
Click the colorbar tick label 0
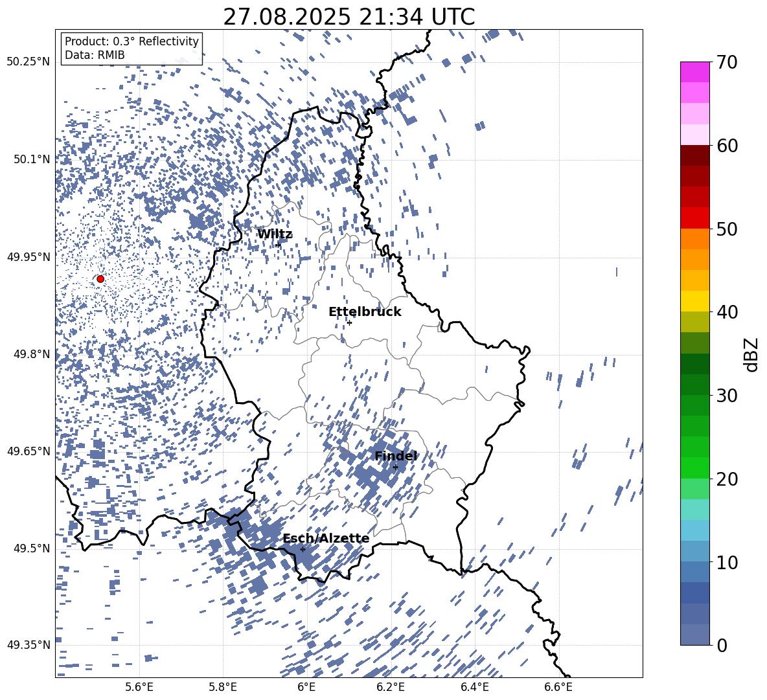(722, 645)
